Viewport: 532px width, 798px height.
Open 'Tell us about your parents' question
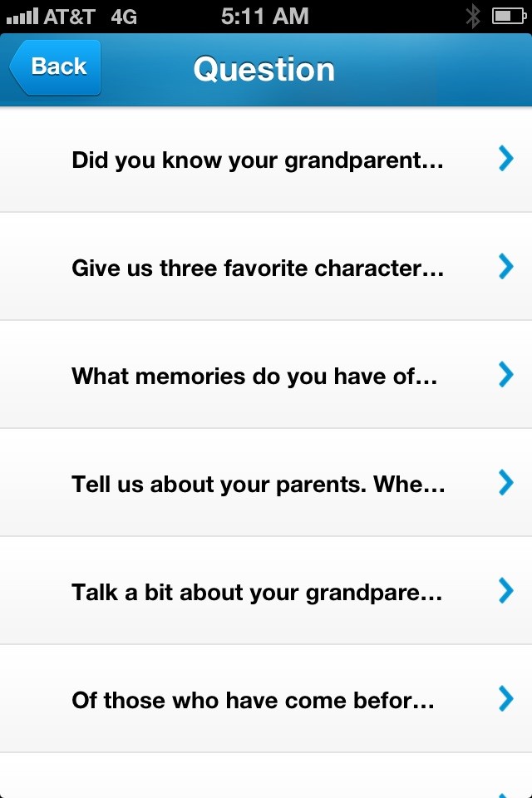pyautogui.click(x=258, y=484)
